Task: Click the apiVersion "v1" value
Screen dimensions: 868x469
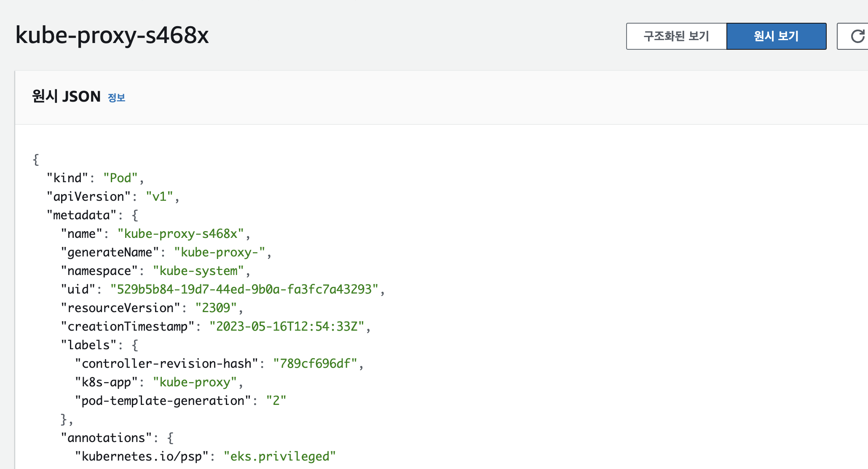Action: (x=159, y=197)
